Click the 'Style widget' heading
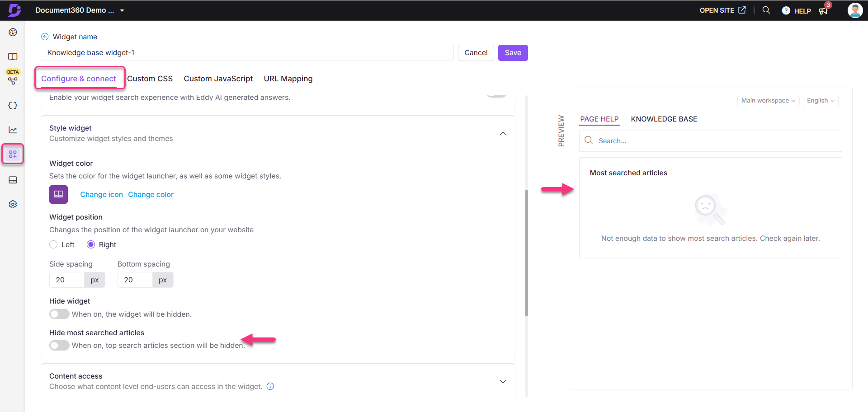This screenshot has height=412, width=868. [x=71, y=128]
